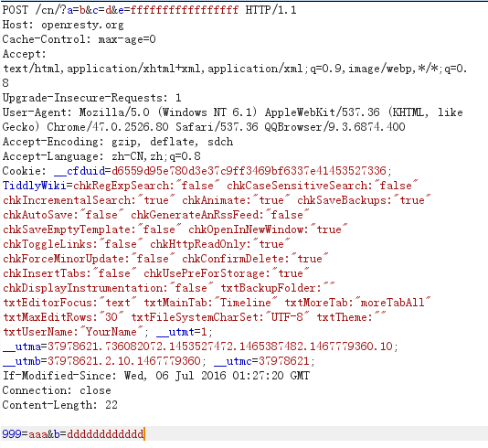Image resolution: width=488 pixels, height=448 pixels.
Task: Click the txtTheme:"" value
Action: tap(351, 317)
